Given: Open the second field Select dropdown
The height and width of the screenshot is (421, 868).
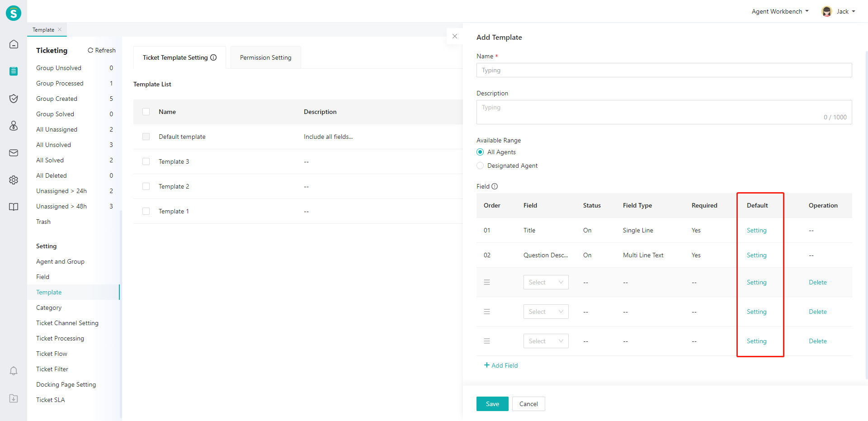Looking at the screenshot, I should (546, 312).
